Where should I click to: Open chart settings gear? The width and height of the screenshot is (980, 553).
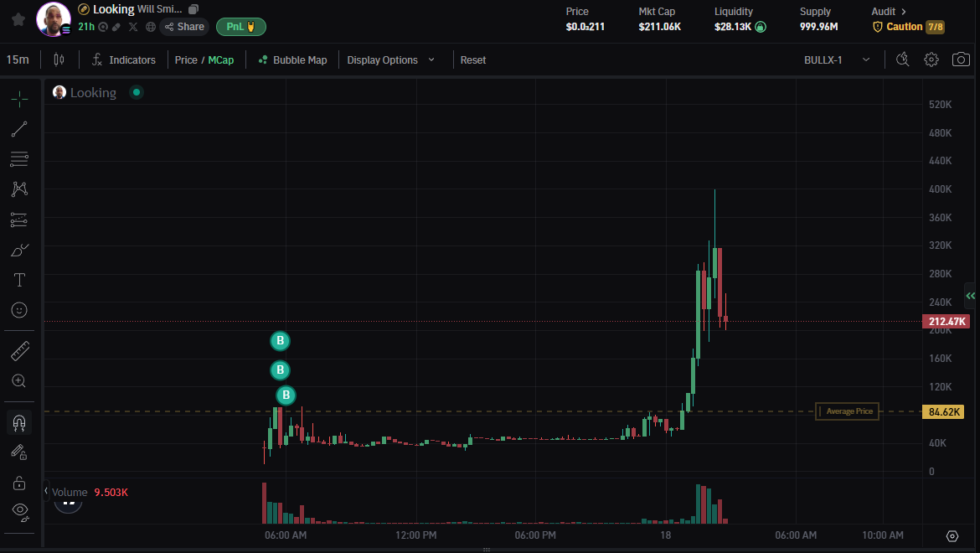[931, 59]
